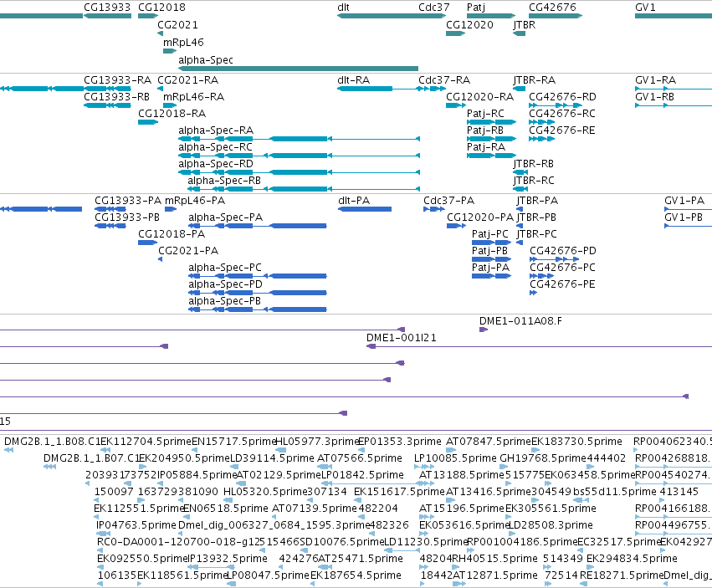Open the CG42676-RD transcript label
Image resolution: width=712 pixels, height=588 pixels.
point(562,97)
